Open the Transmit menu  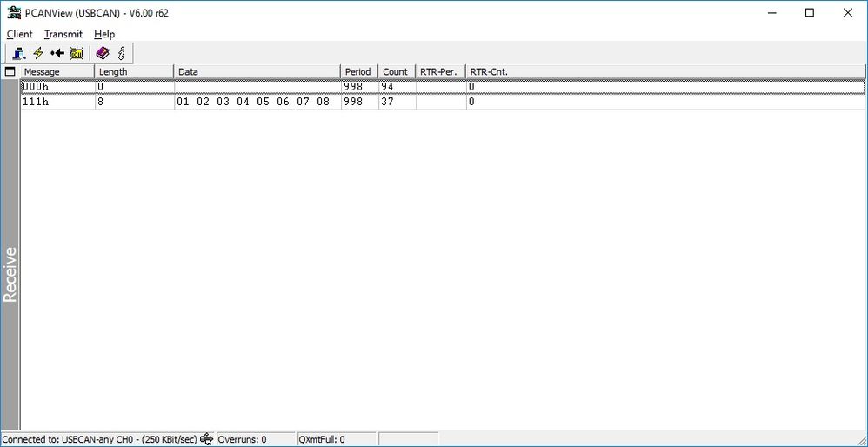pos(63,34)
